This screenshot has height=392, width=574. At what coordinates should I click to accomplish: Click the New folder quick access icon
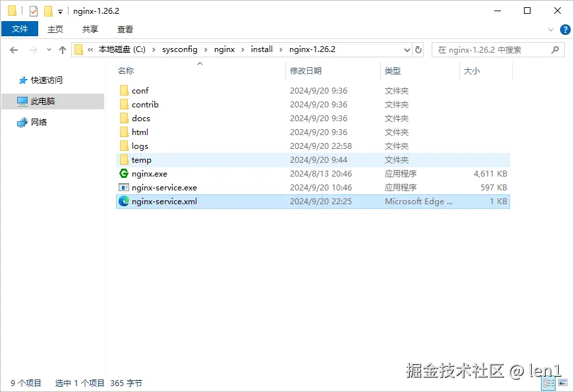[x=48, y=11]
